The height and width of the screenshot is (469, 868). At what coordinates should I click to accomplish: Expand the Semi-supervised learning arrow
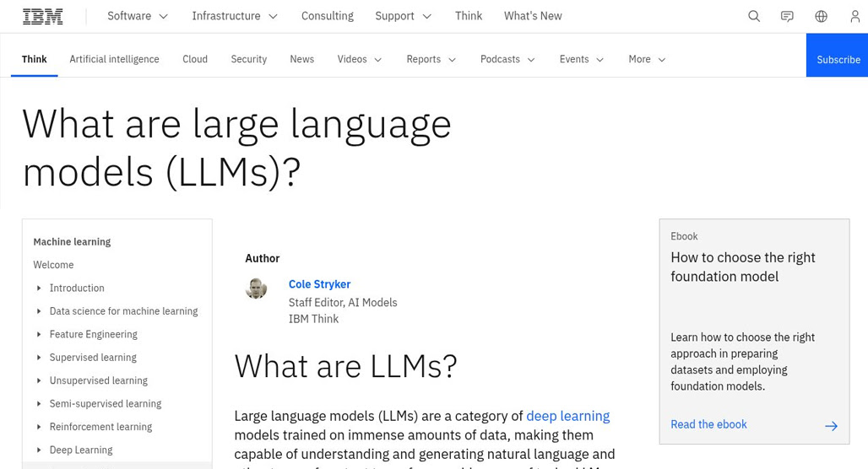[x=39, y=404]
